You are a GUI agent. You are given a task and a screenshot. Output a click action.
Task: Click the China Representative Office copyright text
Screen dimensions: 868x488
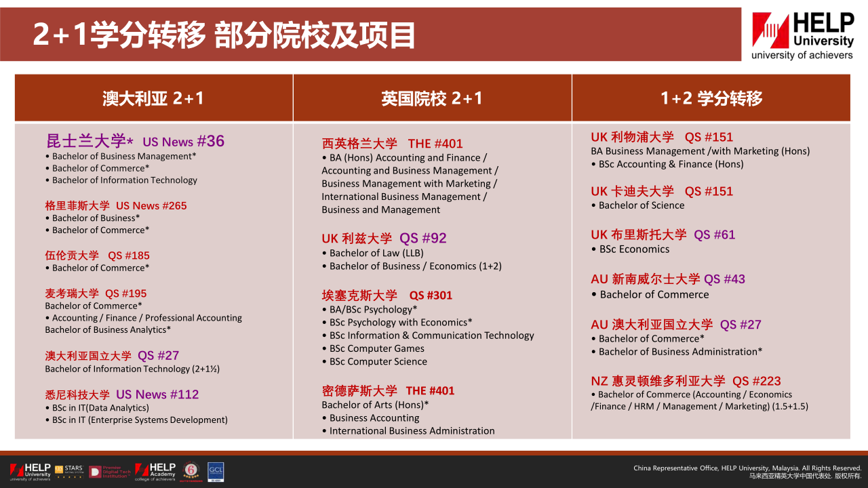pyautogui.click(x=747, y=468)
